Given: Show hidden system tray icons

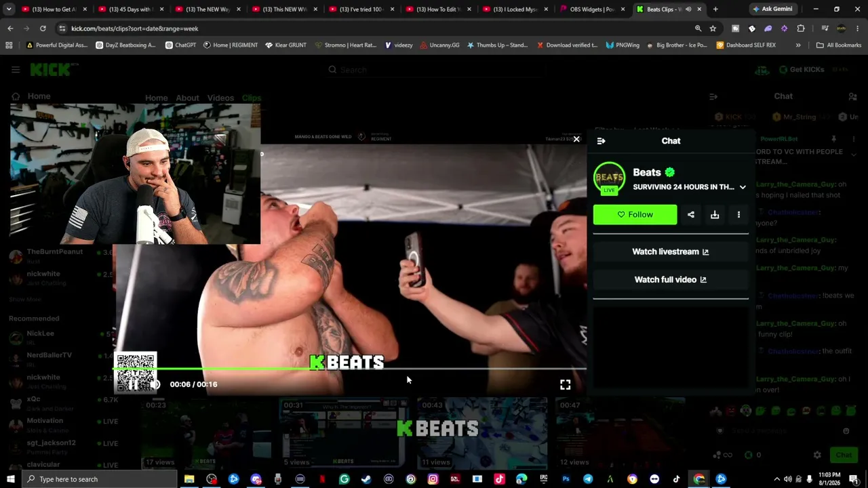Looking at the screenshot, I should [777, 479].
